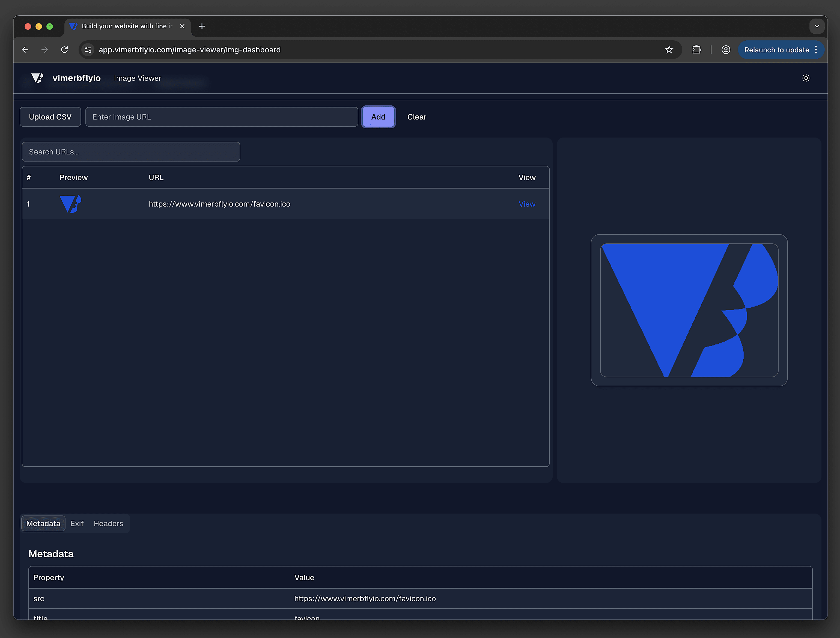Select the Metadata tab
The height and width of the screenshot is (638, 840).
click(43, 523)
